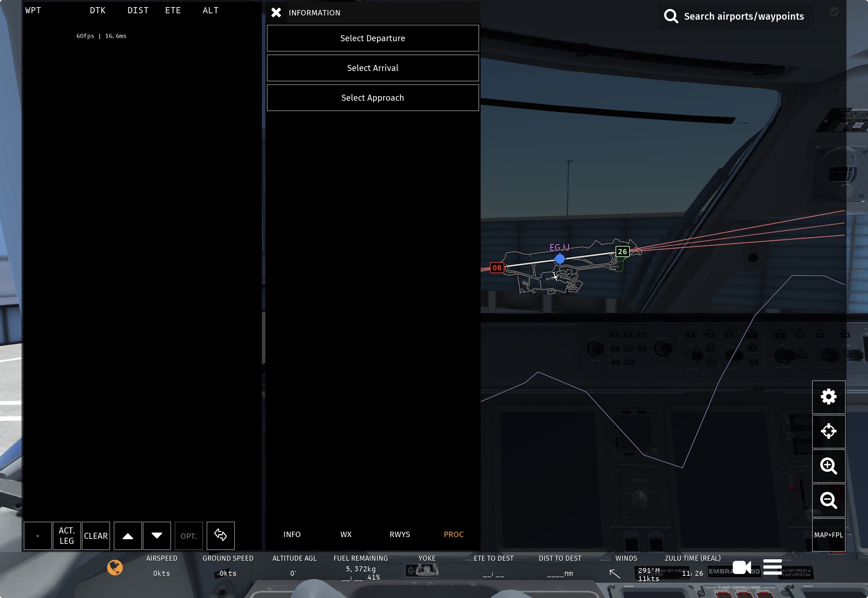Click the CLEAR flight plan button

point(96,535)
